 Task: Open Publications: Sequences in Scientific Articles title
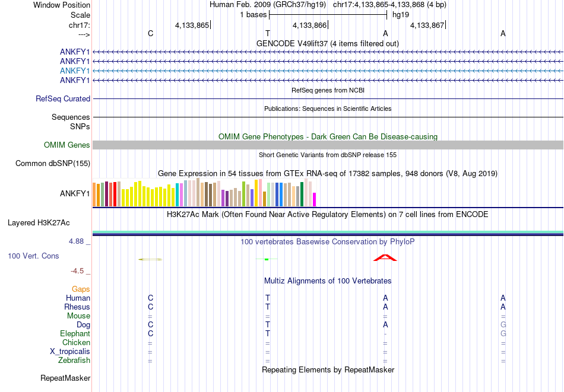[328, 109]
